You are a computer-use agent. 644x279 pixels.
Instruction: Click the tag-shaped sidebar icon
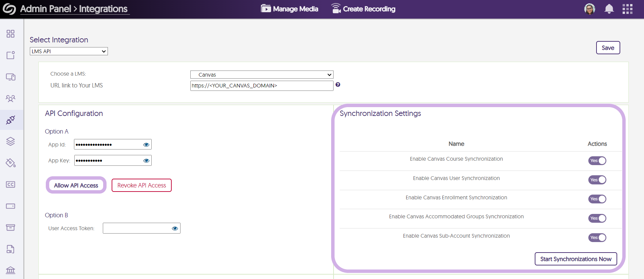point(11,163)
